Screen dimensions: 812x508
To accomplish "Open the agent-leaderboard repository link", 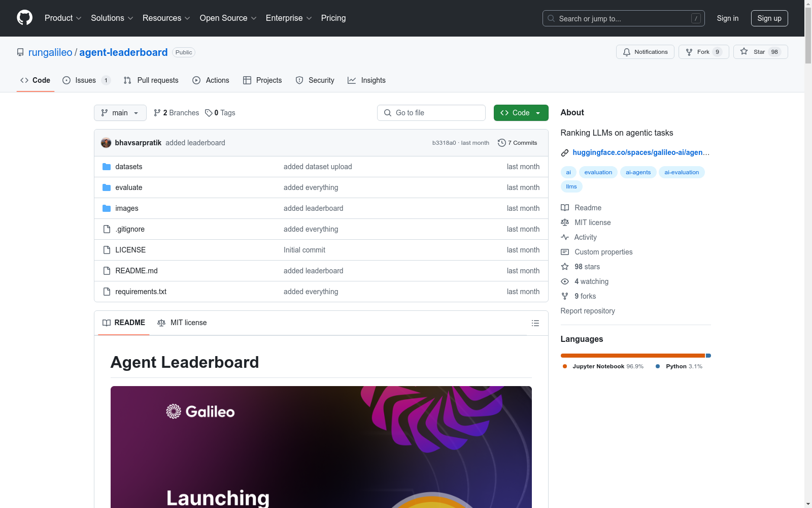I will [x=123, y=52].
